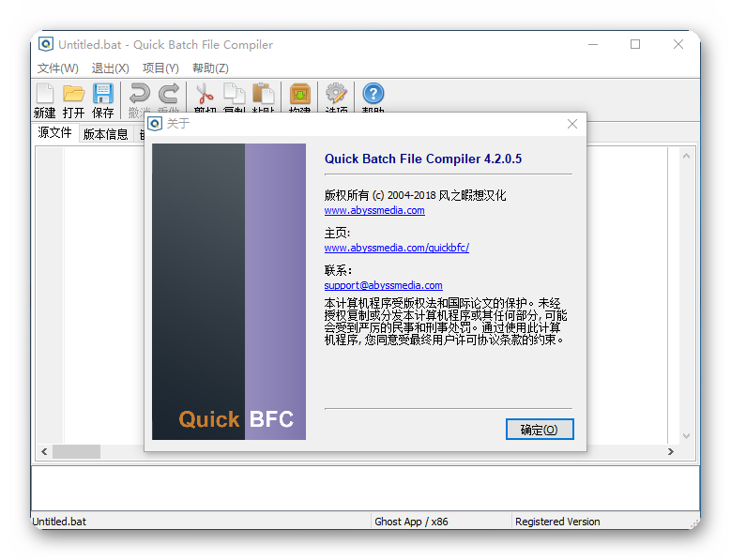
Task: Click the 粘贴 (Paste) clipboard icon
Action: coord(263,95)
